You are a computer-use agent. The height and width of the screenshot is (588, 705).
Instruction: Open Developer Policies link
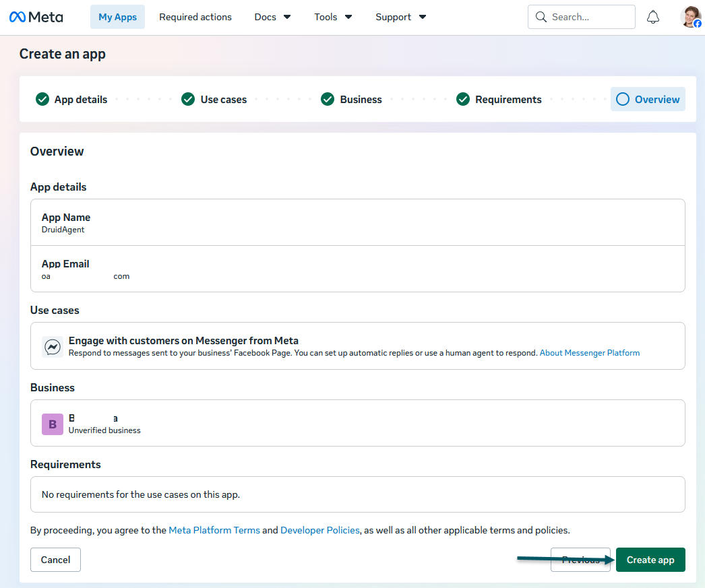pyautogui.click(x=319, y=530)
